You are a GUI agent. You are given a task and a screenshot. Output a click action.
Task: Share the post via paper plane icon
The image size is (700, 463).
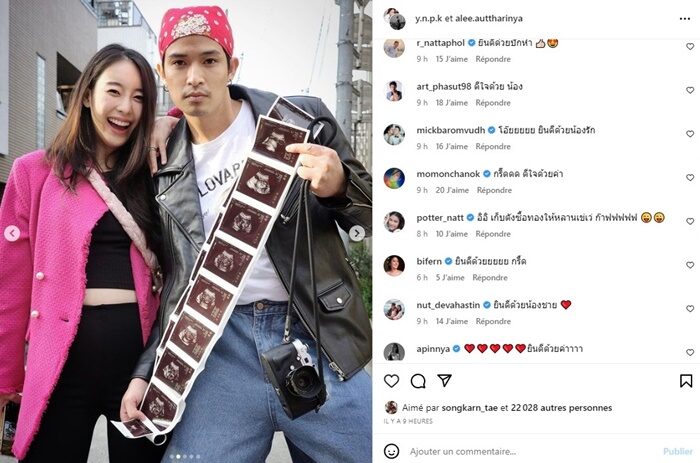tap(444, 380)
